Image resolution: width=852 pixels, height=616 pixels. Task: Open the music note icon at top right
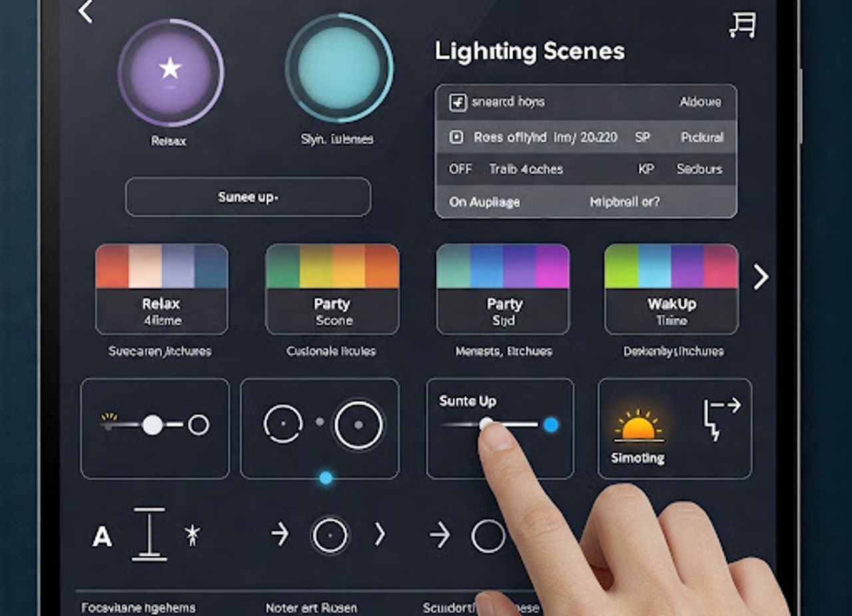[743, 25]
